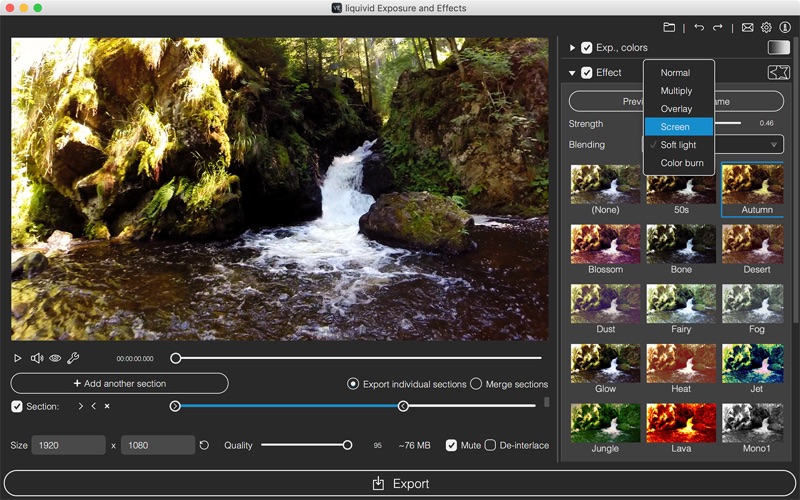Click the redo arrow icon
The height and width of the screenshot is (500, 800).
tap(718, 27)
